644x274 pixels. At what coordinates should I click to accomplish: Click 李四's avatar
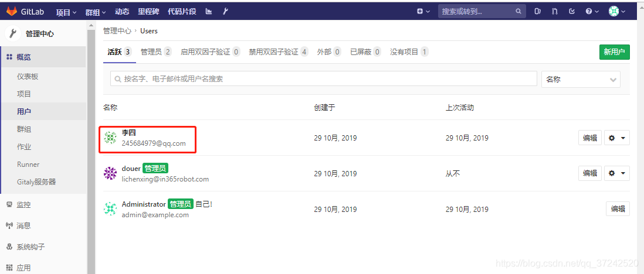coord(110,138)
